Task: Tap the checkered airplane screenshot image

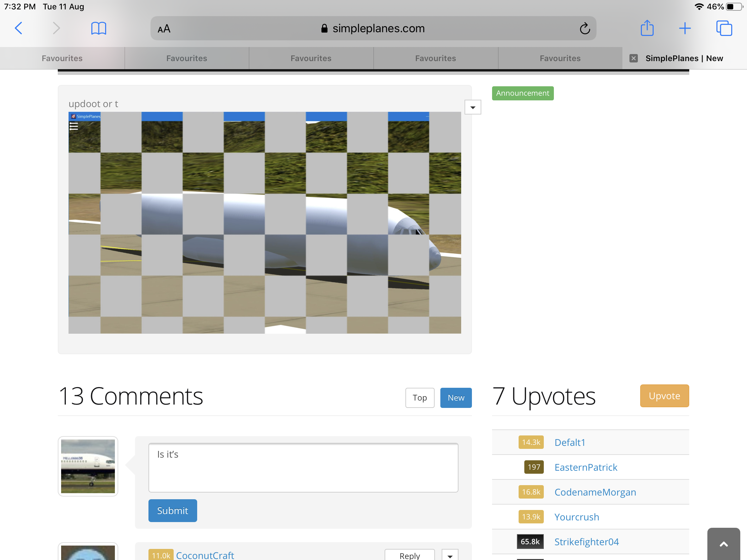Action: [x=264, y=223]
